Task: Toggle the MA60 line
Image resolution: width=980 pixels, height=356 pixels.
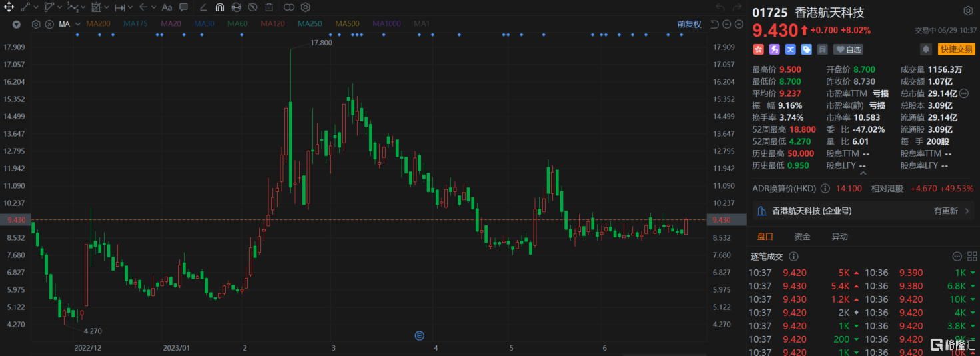Action: coord(237,24)
